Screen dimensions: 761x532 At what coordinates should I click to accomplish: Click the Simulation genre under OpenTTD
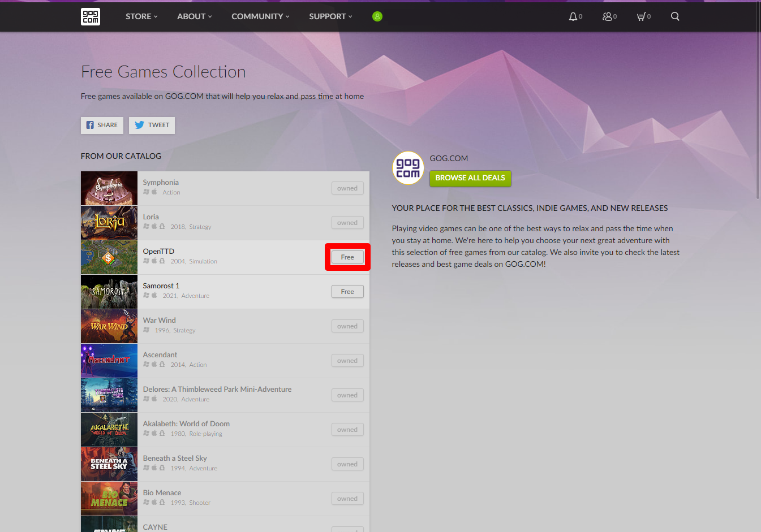click(203, 261)
